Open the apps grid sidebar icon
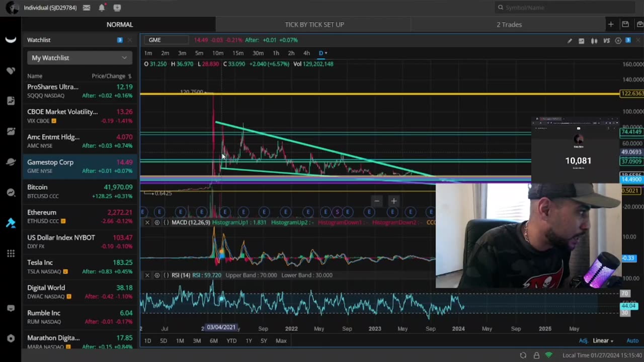Viewport: 644px width, 362px height. click(x=11, y=253)
